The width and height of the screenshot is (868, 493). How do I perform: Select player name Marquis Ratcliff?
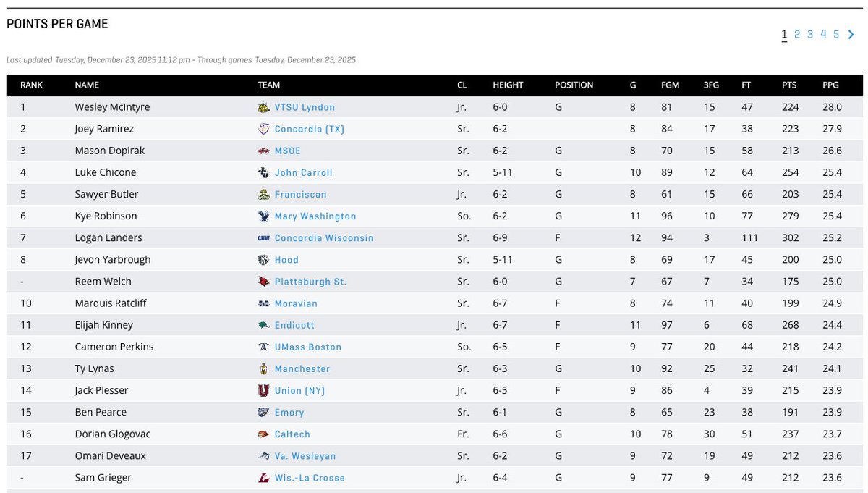pos(111,303)
